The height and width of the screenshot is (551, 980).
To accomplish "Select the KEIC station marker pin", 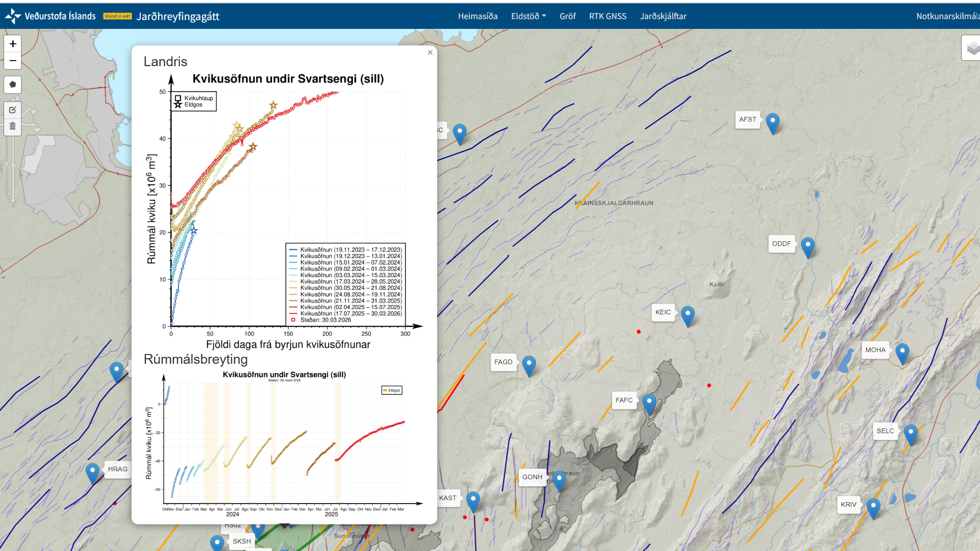I will [687, 315].
